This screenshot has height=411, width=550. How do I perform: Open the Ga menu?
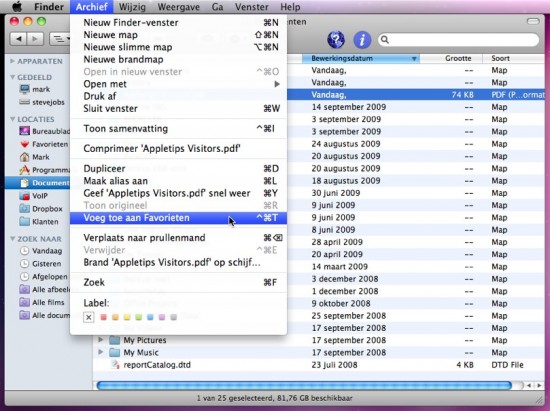coord(217,7)
